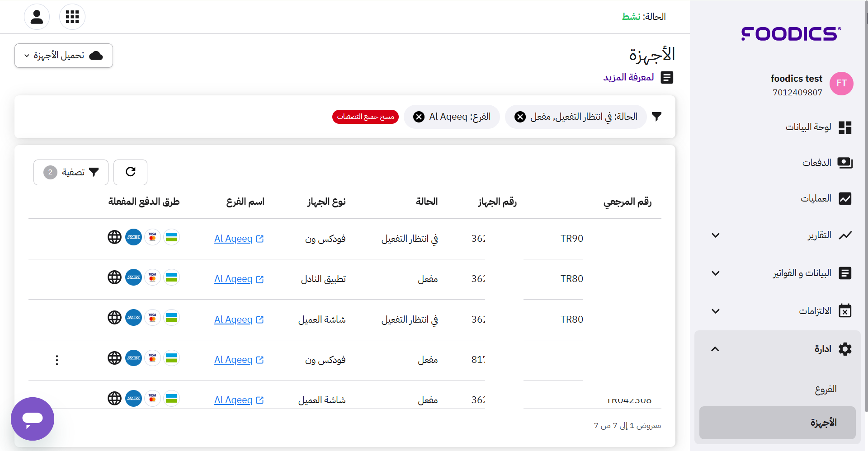Click the رقم الجهاز column header

pyautogui.click(x=497, y=202)
